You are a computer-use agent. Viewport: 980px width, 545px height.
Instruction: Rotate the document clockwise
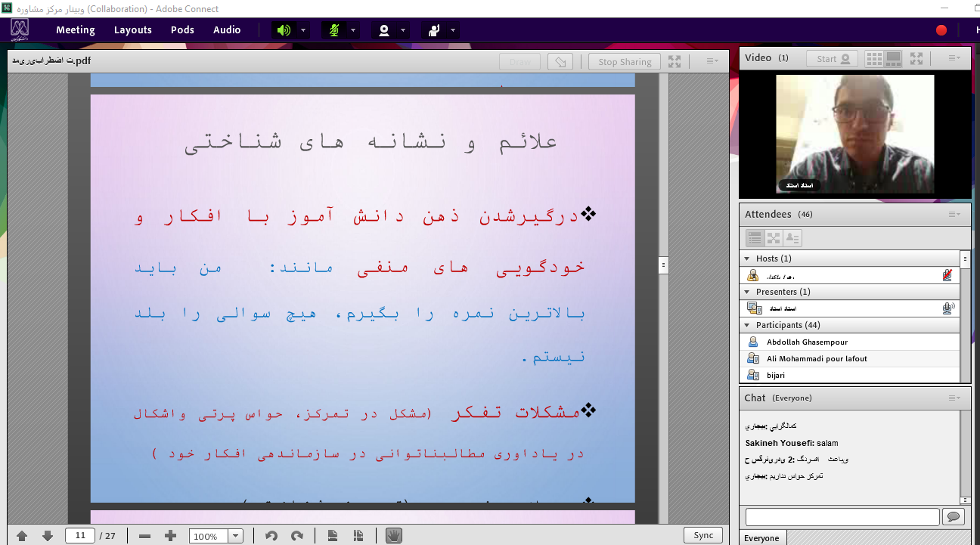point(297,536)
